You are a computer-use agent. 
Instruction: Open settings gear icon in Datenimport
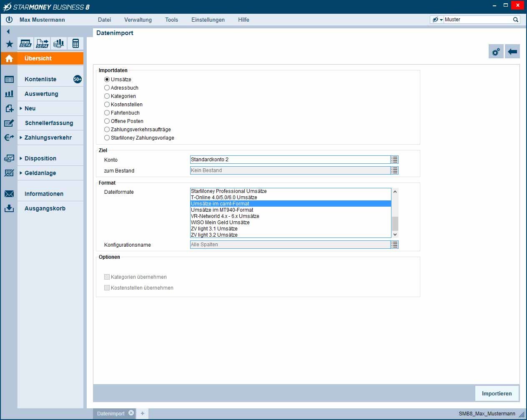(x=496, y=52)
